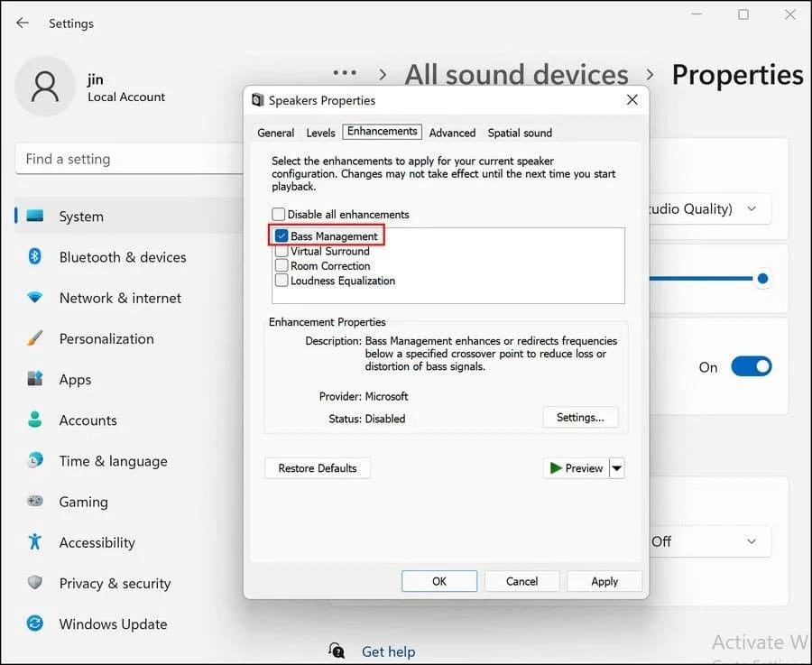812x665 pixels.
Task: Open Bluetooth & devices icon
Action: pyautogui.click(x=35, y=257)
